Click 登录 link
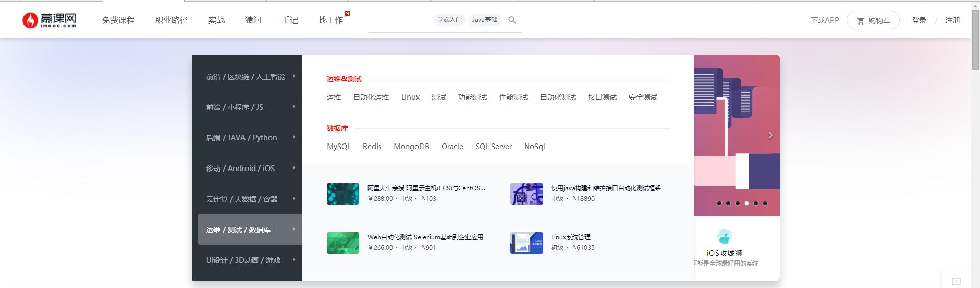Screen dimensions: 980x288 919,20
